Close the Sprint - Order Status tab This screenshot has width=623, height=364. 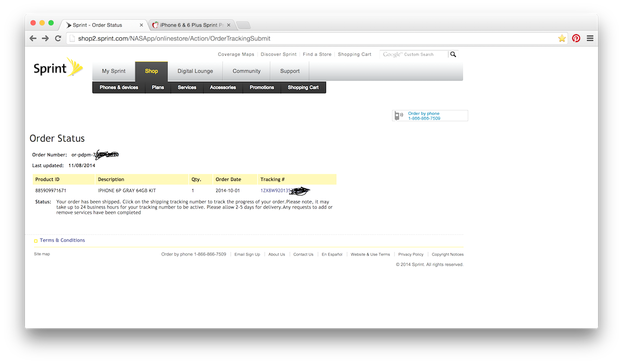(x=141, y=25)
